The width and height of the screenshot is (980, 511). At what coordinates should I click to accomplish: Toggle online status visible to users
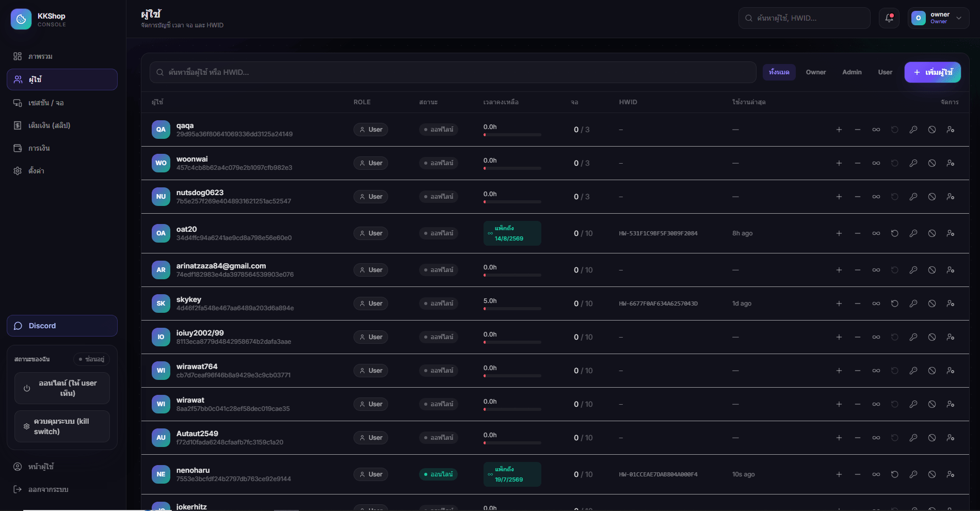point(62,388)
